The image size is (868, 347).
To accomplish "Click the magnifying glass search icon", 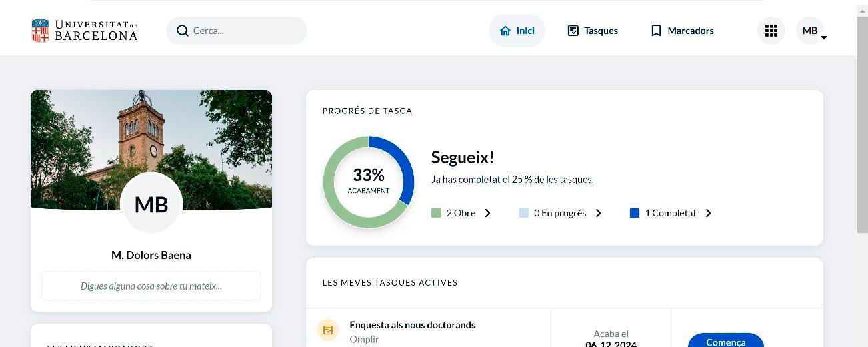I will tap(182, 31).
